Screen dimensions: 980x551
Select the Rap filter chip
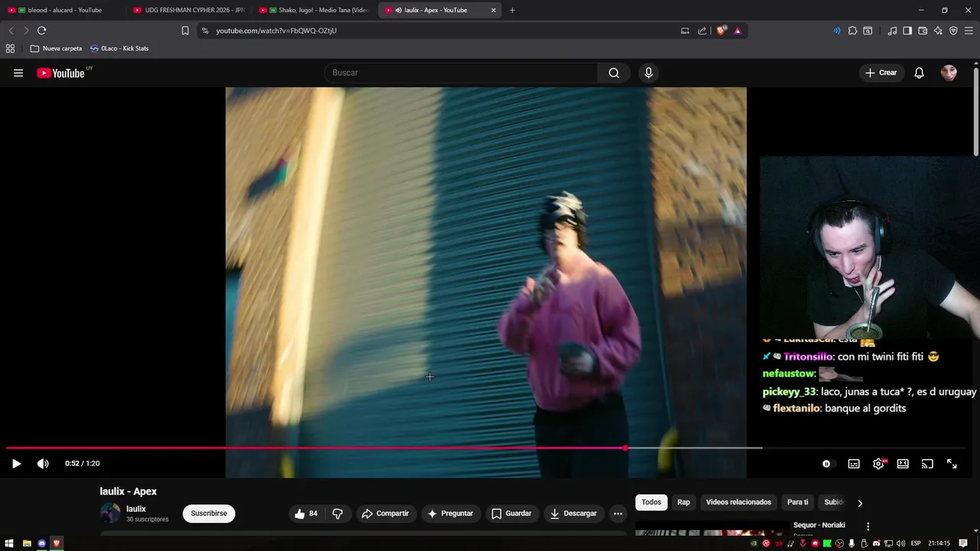click(684, 502)
